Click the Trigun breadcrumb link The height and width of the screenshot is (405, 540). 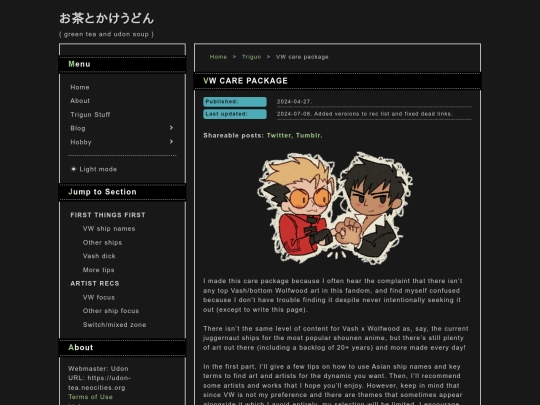[x=251, y=57]
